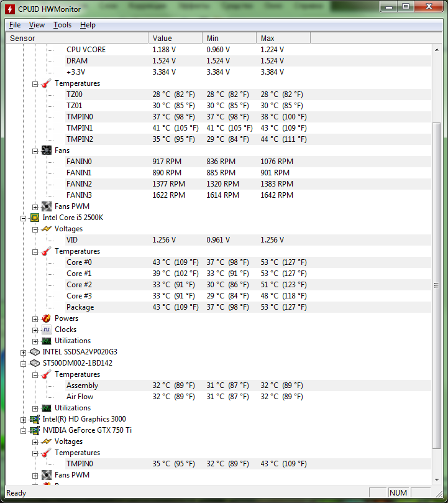The width and height of the screenshot is (448, 503).
Task: Click the GTX 750 Ti Temperatures thermometer icon
Action: coord(47,453)
